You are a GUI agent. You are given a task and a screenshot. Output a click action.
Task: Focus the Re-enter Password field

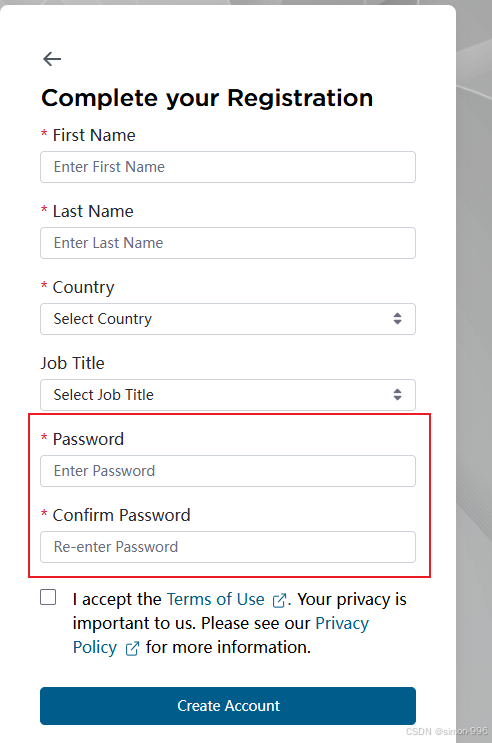(228, 547)
